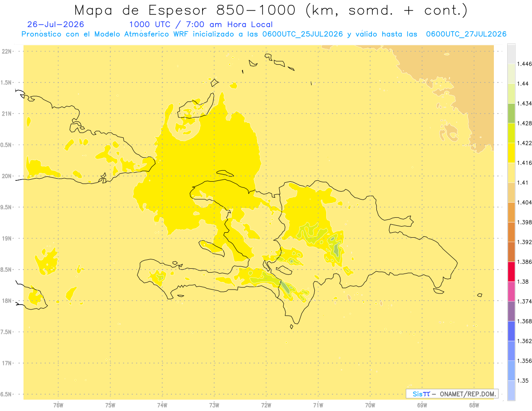Click the colorbar value '1.38'

[x=523, y=282]
